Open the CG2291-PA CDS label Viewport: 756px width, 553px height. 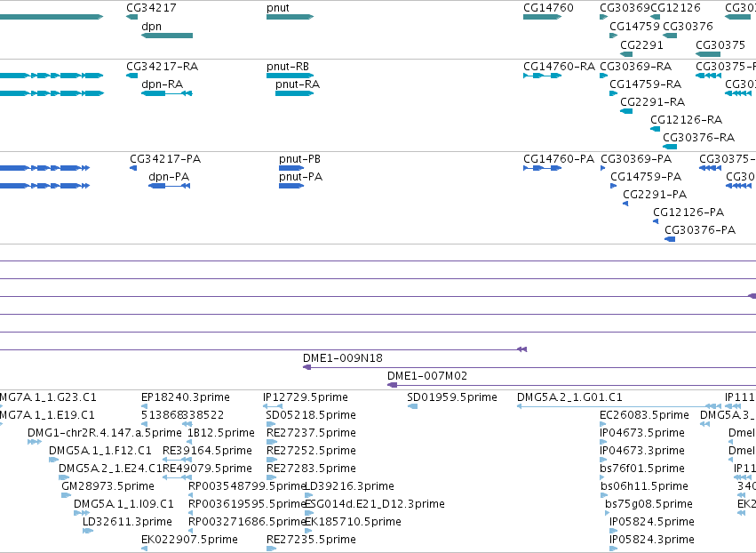click(655, 195)
